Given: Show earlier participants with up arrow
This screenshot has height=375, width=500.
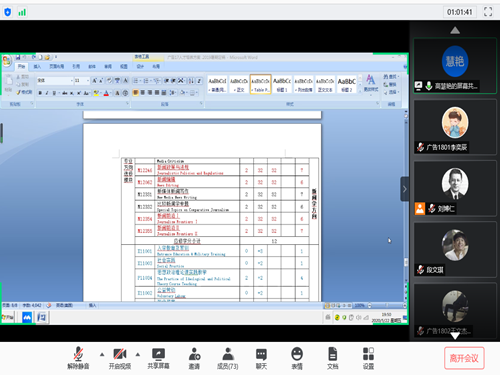Looking at the screenshot, I should tap(455, 30).
